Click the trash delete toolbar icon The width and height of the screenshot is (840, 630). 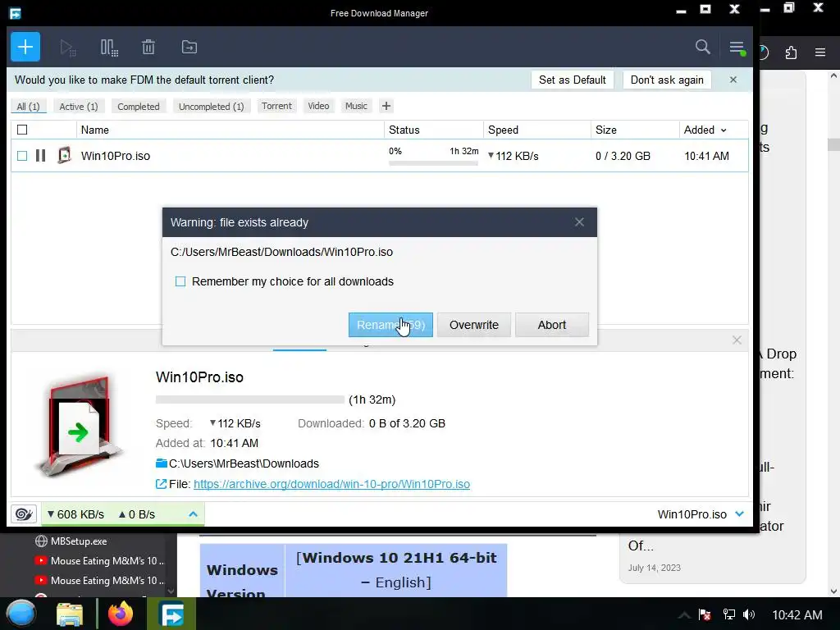(x=148, y=48)
